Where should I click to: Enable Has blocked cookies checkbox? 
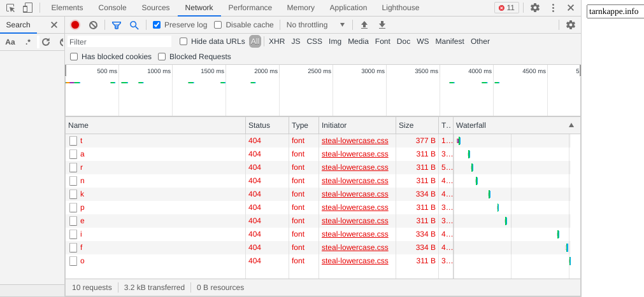click(x=74, y=57)
